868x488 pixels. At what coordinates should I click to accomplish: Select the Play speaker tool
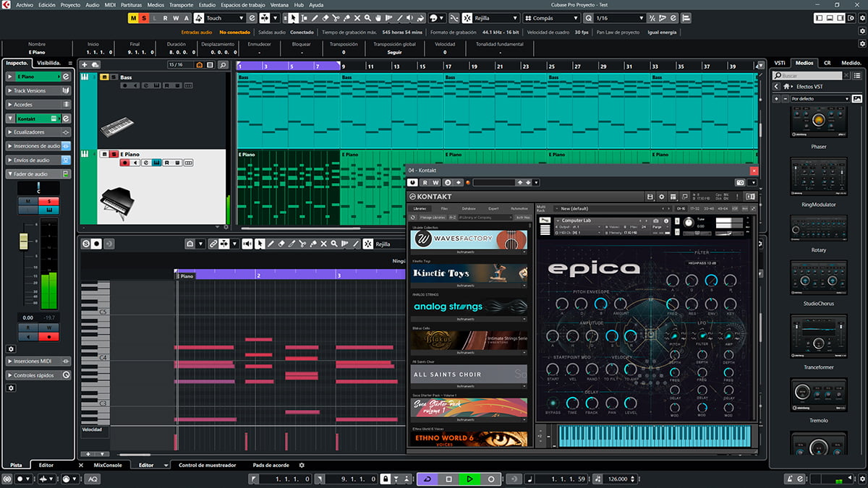point(412,18)
